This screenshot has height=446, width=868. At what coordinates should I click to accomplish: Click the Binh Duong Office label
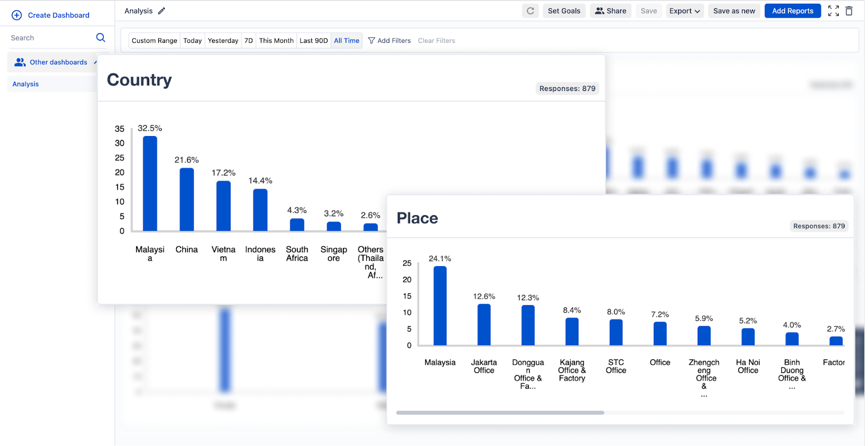(x=792, y=374)
